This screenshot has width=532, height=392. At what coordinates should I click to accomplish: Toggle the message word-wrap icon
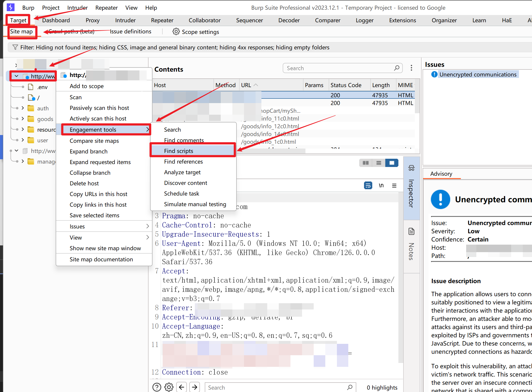point(368,186)
